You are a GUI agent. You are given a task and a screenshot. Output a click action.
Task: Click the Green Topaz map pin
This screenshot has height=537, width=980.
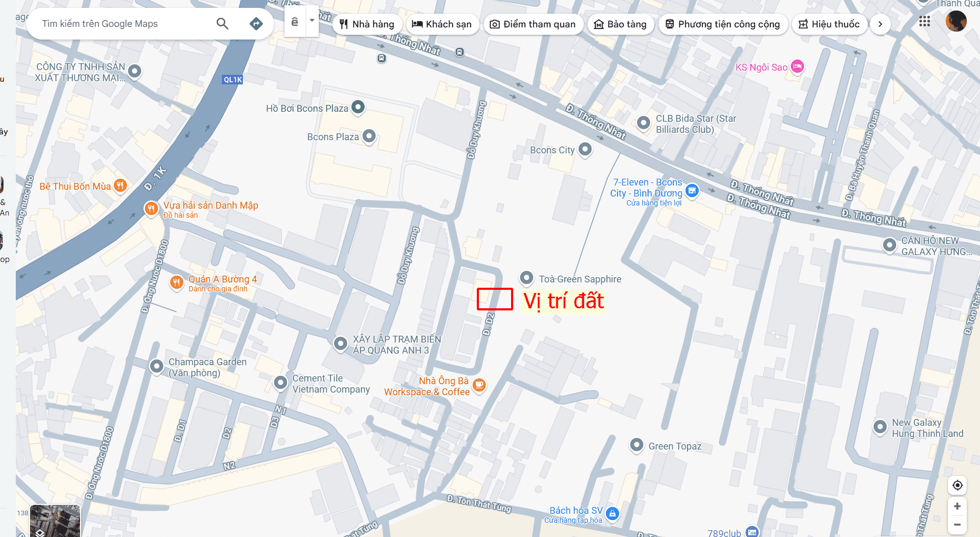(x=636, y=445)
